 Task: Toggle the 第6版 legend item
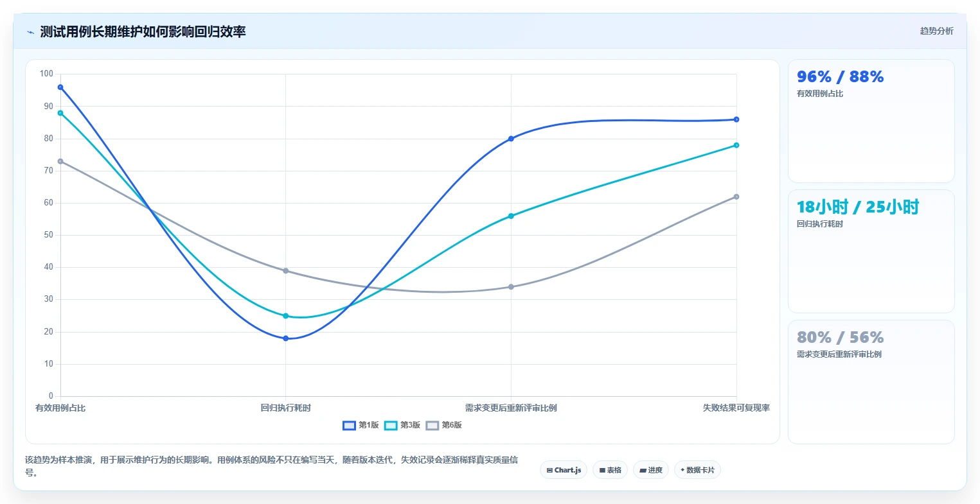tap(444, 425)
